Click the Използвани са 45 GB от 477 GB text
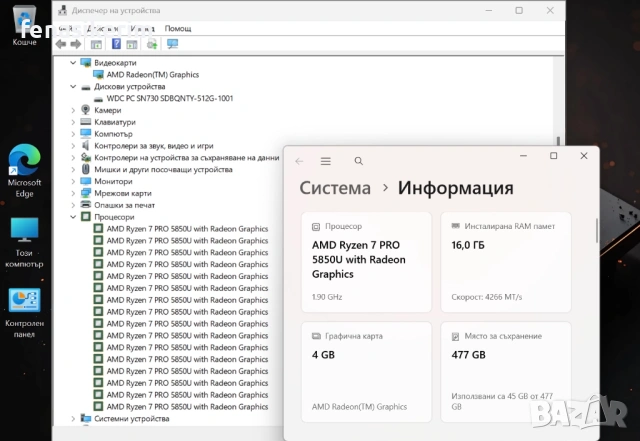 (x=502, y=401)
